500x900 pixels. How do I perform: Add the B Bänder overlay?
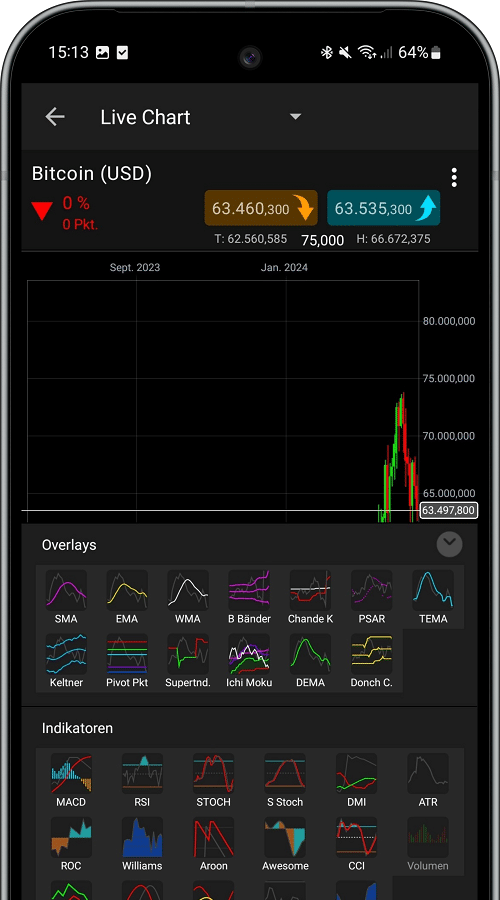point(249,597)
